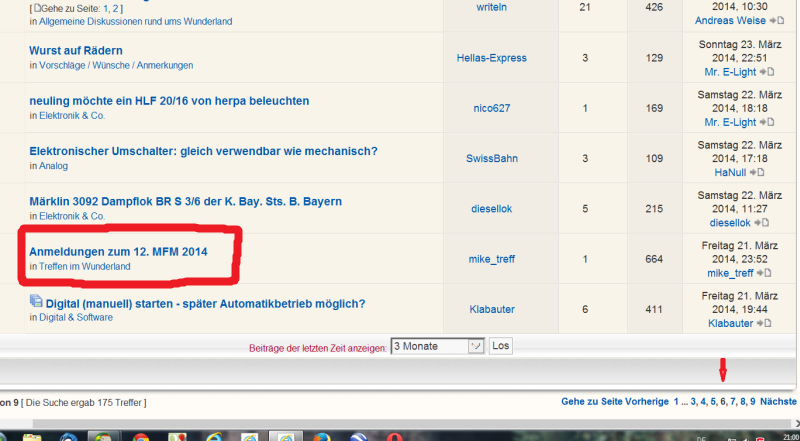Image resolution: width=800 pixels, height=441 pixels.
Task: View profile of author Hellas-Express
Action: 491,58
